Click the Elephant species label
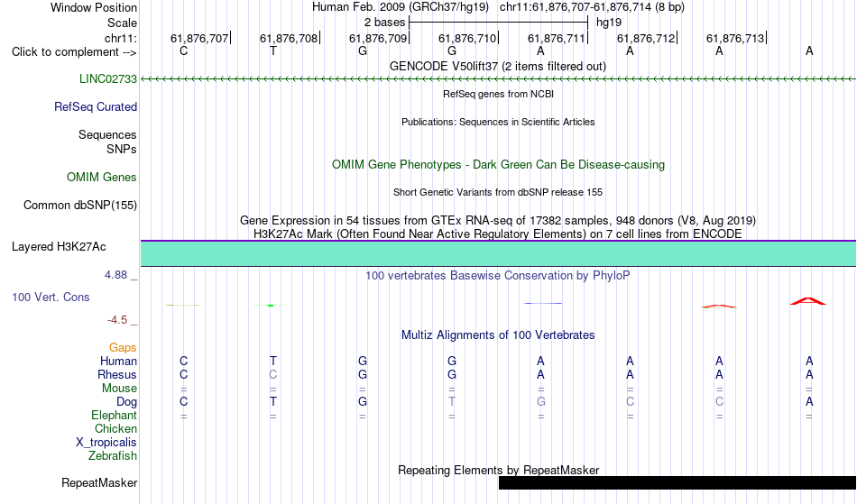 coord(115,416)
